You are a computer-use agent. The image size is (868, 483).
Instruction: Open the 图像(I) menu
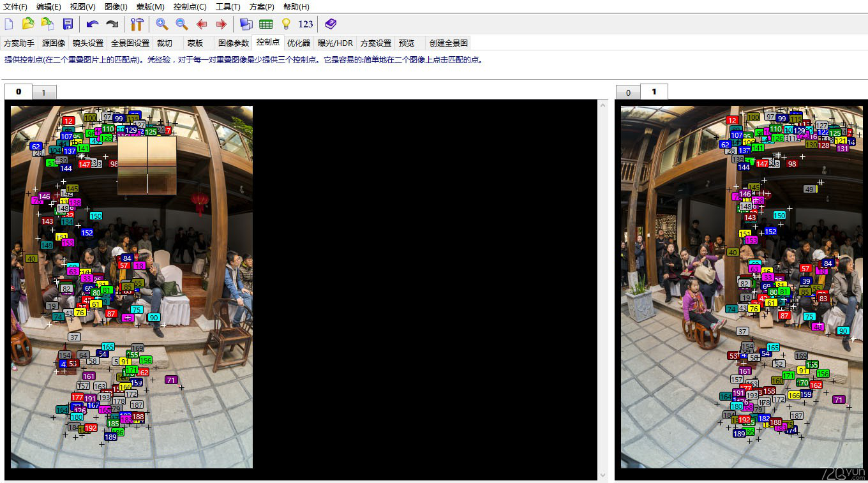click(x=116, y=6)
